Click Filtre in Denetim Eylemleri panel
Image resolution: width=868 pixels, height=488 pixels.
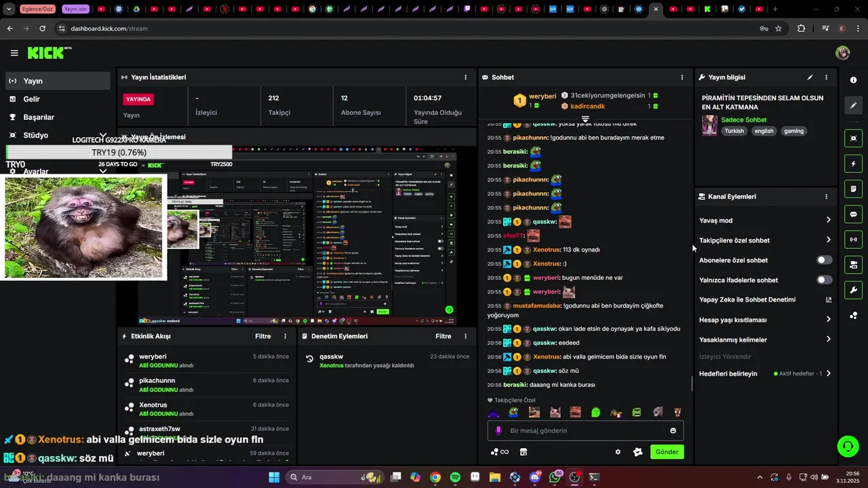pyautogui.click(x=443, y=336)
